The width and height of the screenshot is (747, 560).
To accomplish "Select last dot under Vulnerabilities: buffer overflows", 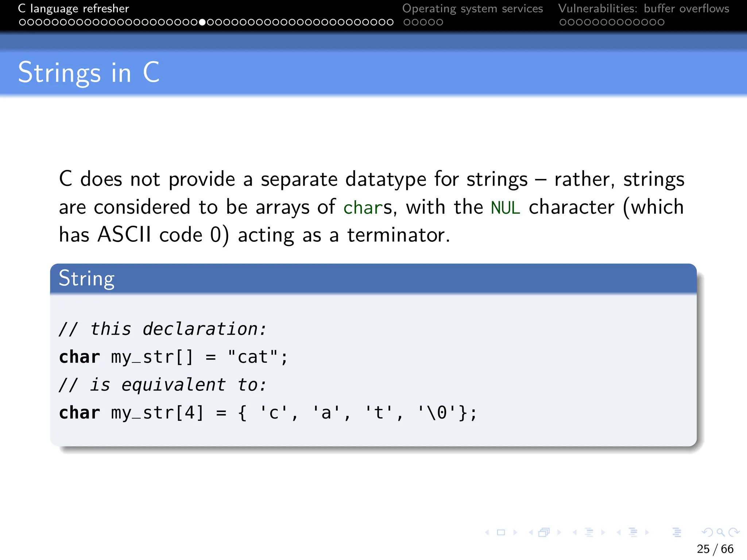I will pos(661,22).
